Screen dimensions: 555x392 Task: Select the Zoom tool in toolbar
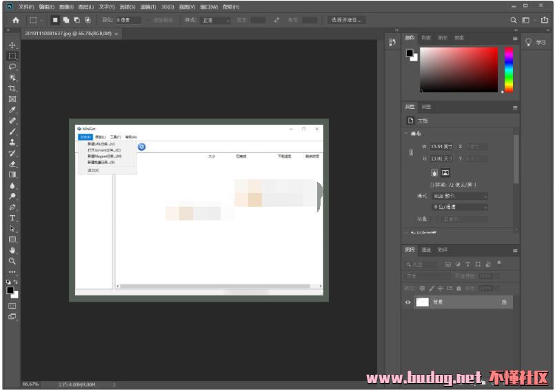coord(12,261)
